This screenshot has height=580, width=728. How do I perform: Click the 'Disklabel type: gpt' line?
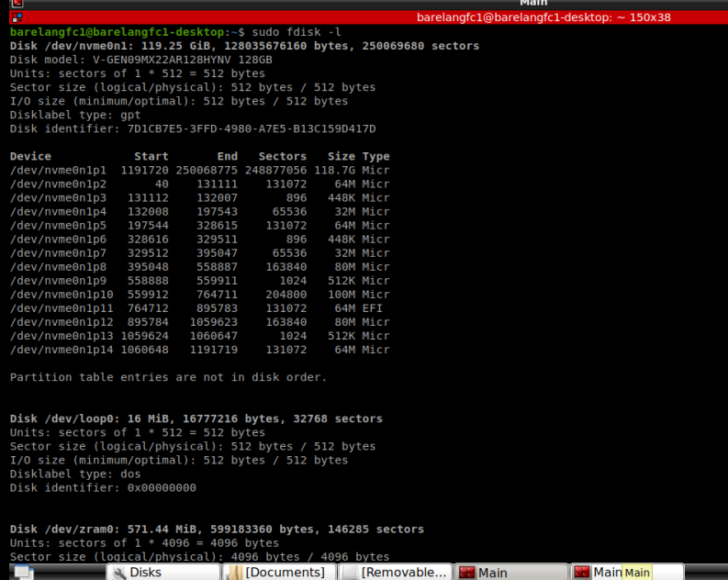coord(75,115)
